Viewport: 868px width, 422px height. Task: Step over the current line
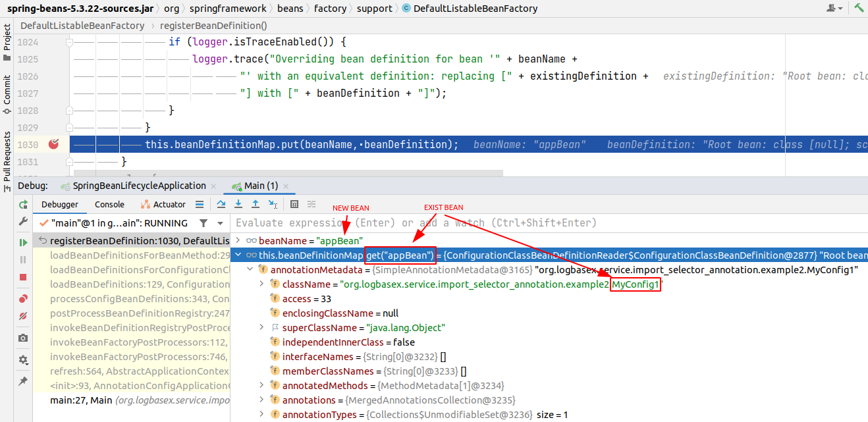(x=221, y=204)
